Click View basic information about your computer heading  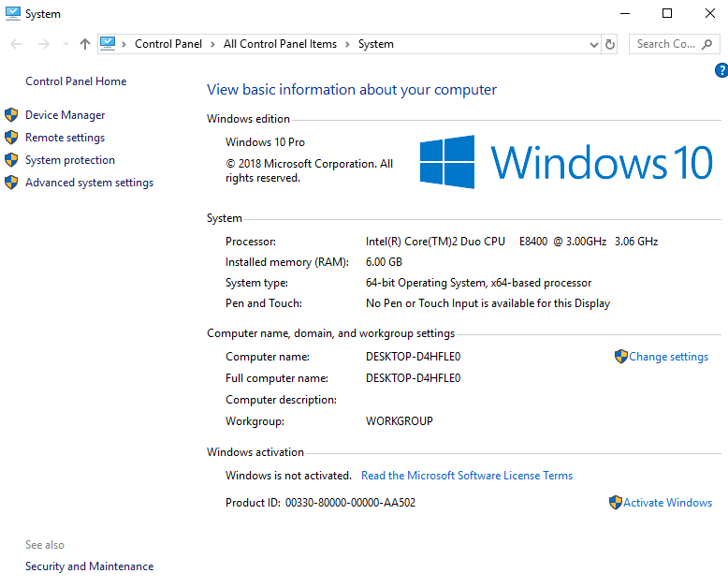click(352, 90)
